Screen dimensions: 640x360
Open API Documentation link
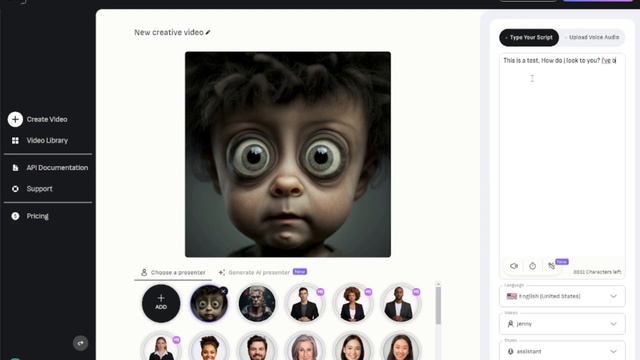(57, 168)
